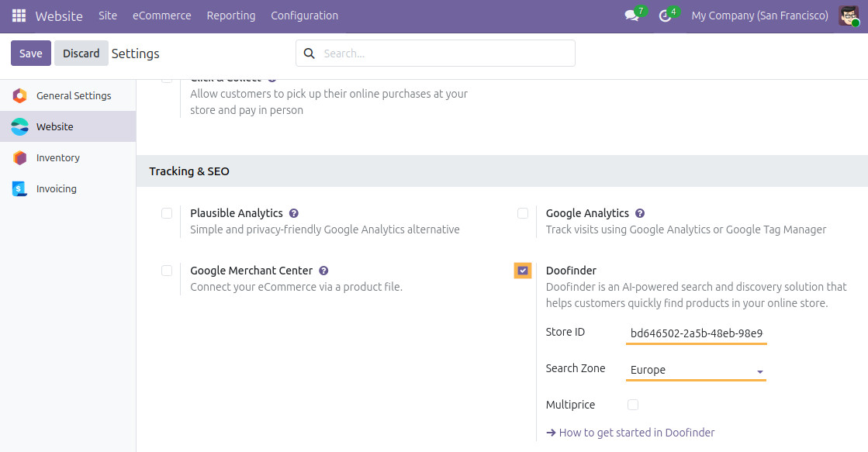The image size is (868, 452).
Task: Click the Settings page title
Action: click(x=136, y=53)
